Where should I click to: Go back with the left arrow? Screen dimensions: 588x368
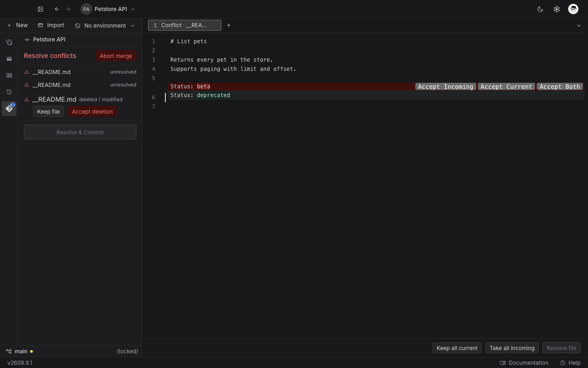click(57, 9)
